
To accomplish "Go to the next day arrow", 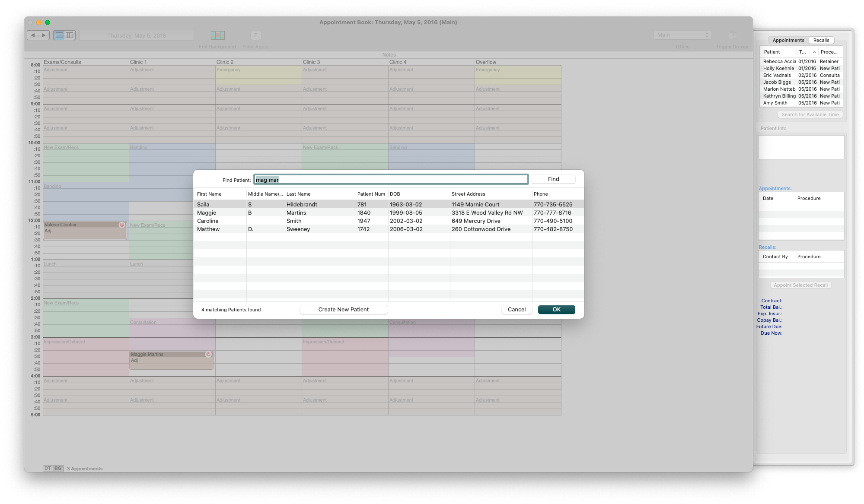I will tap(44, 35).
